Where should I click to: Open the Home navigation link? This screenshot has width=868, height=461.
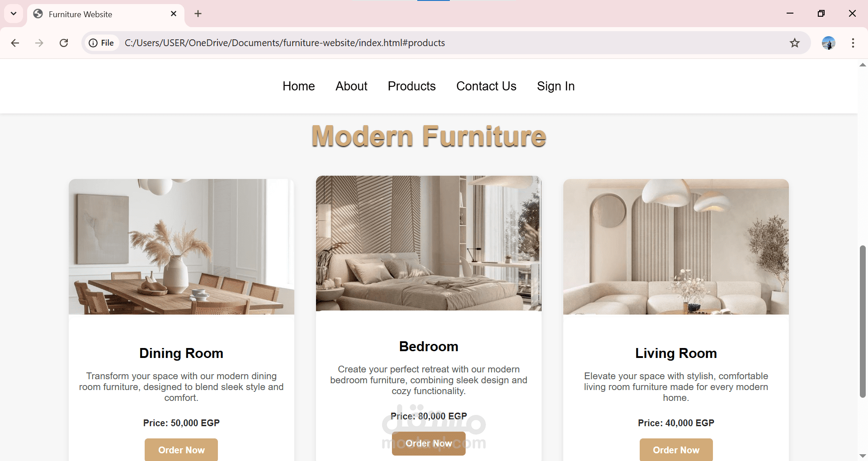tap(298, 86)
